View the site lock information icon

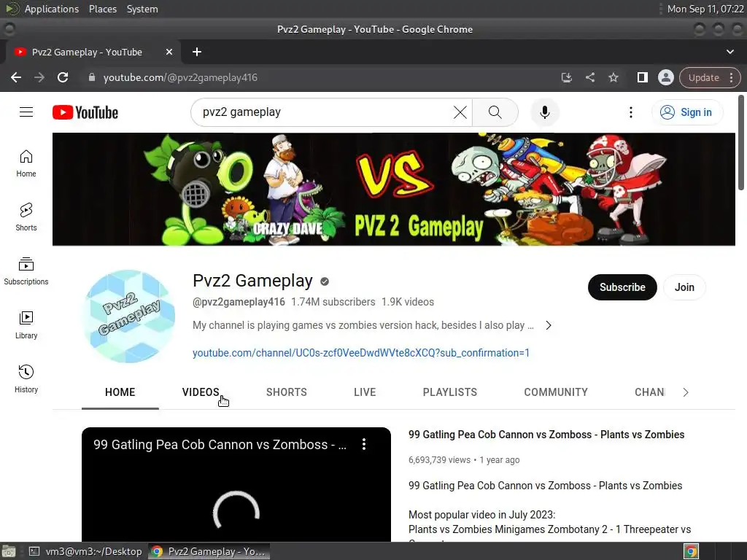(92, 77)
